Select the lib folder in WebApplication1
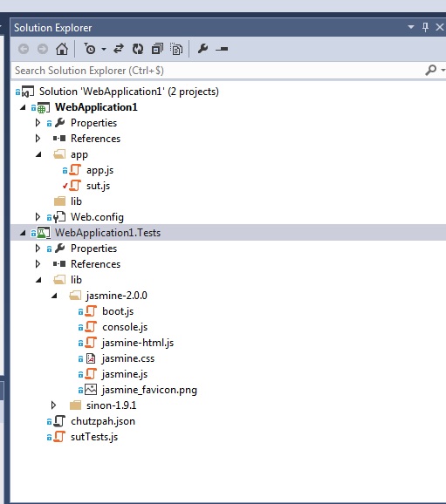The width and height of the screenshot is (446, 504). point(76,201)
